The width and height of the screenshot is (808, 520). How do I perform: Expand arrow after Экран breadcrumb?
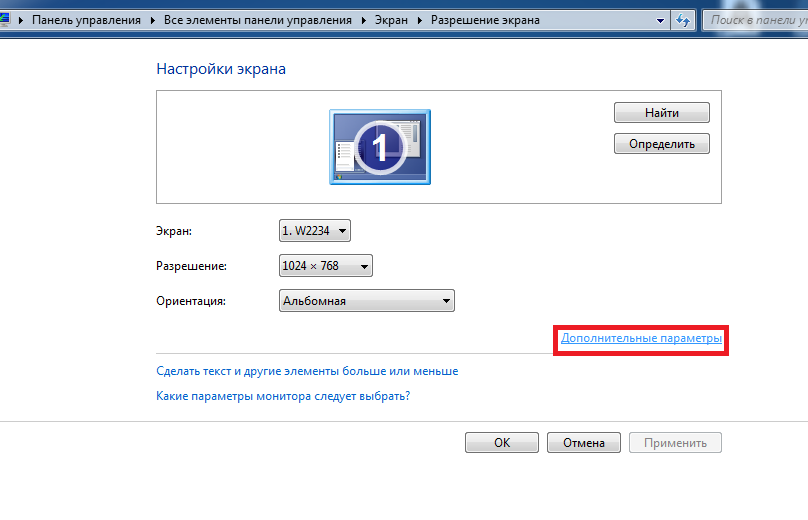click(419, 21)
